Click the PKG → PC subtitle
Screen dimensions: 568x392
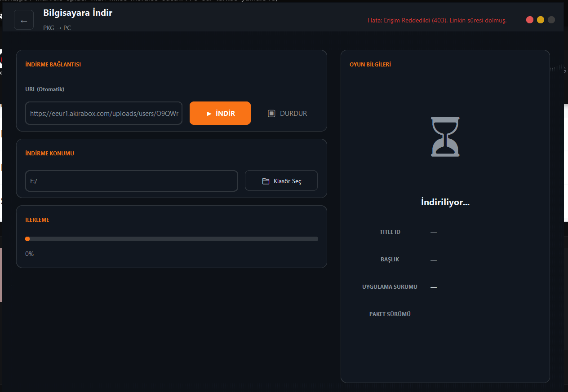[x=57, y=28]
